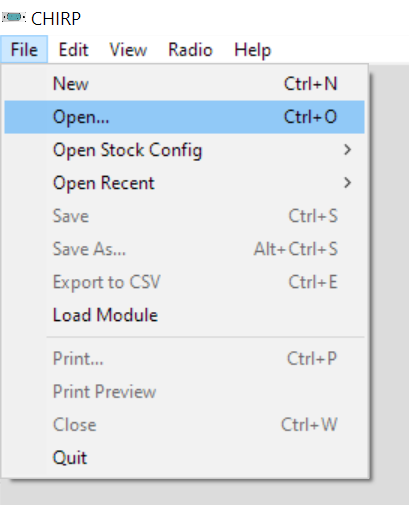Quit CHIRP via the Quit entry
This screenshot has height=505, width=409.
pos(184,458)
